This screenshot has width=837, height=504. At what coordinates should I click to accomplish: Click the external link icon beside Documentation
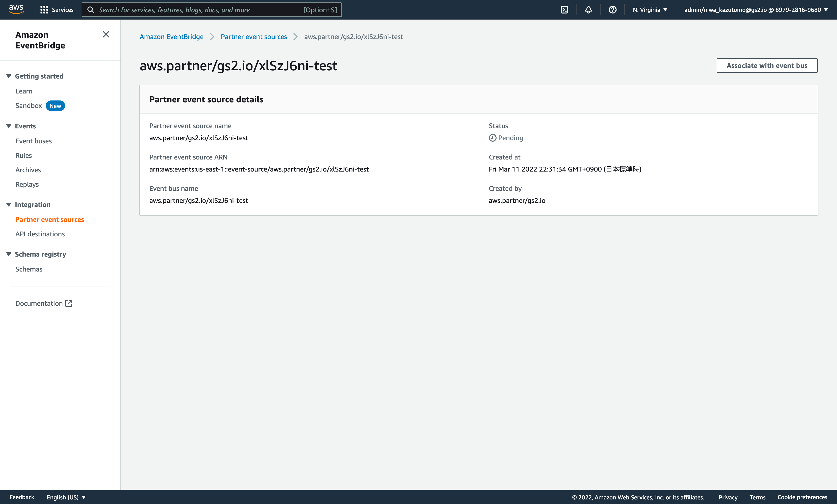click(x=69, y=303)
